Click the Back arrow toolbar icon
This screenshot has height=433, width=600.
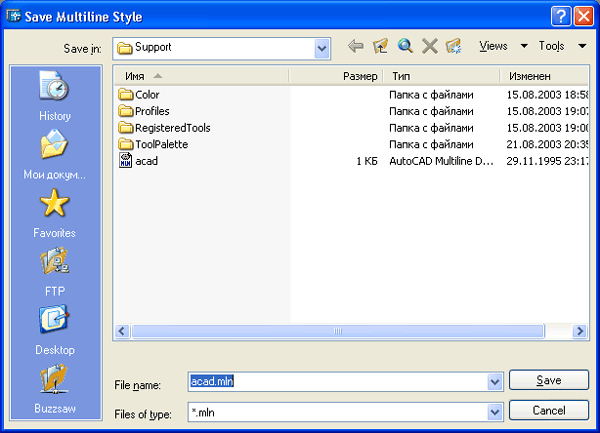coord(356,46)
